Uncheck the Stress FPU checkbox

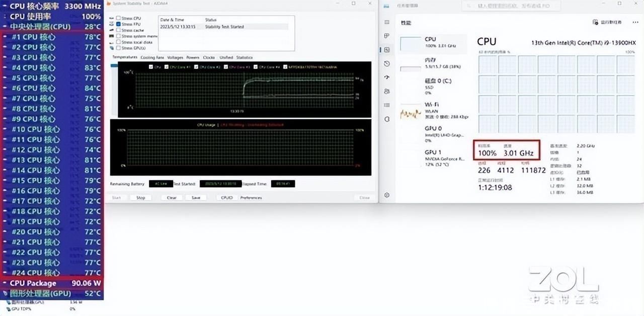click(x=118, y=24)
